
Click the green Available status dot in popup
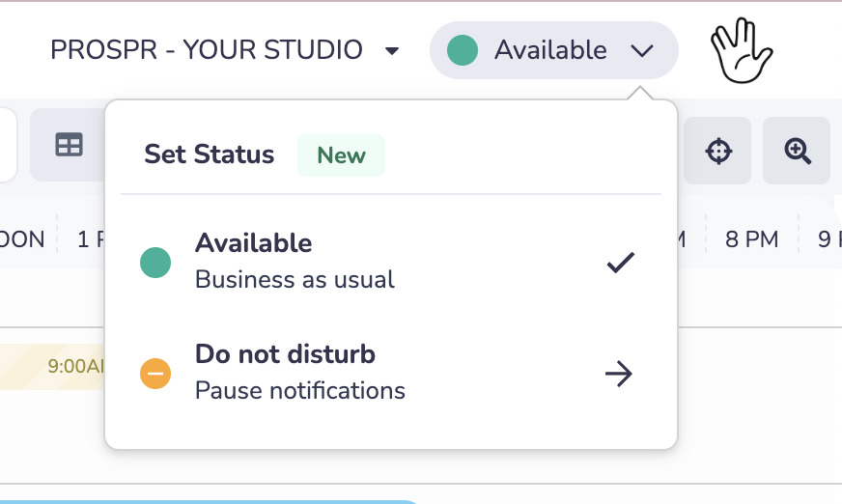point(155,263)
